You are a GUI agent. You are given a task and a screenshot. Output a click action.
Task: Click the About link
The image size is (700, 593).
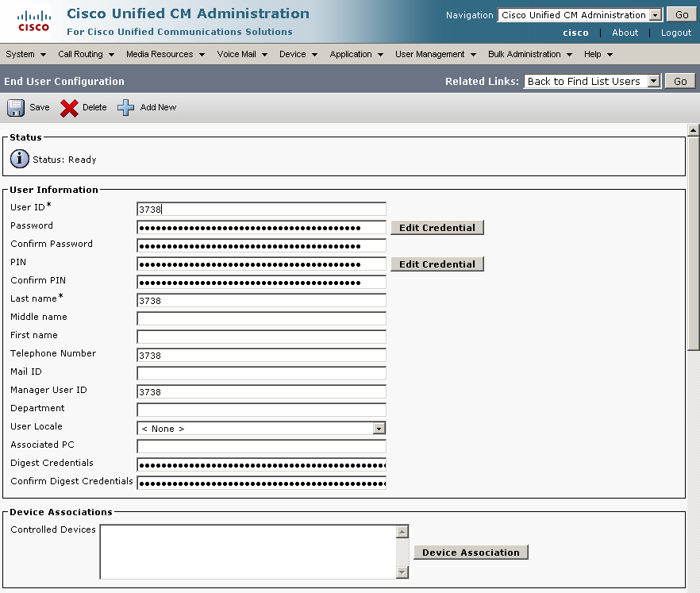625,33
